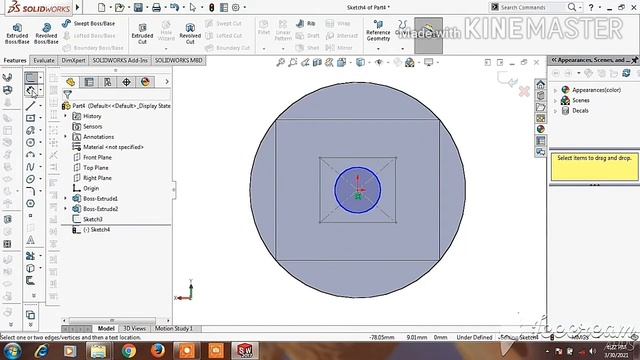Viewport: 640px width, 360px height.
Task: Click the Search Commands field
Action: coord(529,7)
